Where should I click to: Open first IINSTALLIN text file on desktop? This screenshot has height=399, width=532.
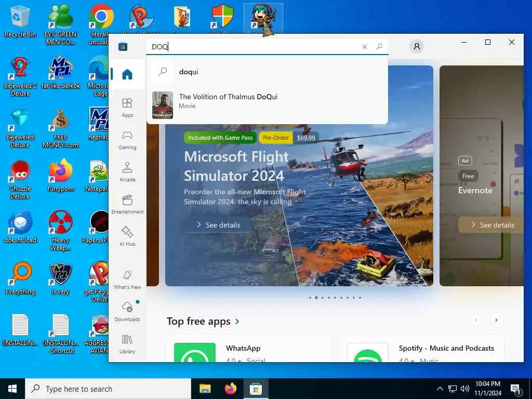(x=20, y=330)
